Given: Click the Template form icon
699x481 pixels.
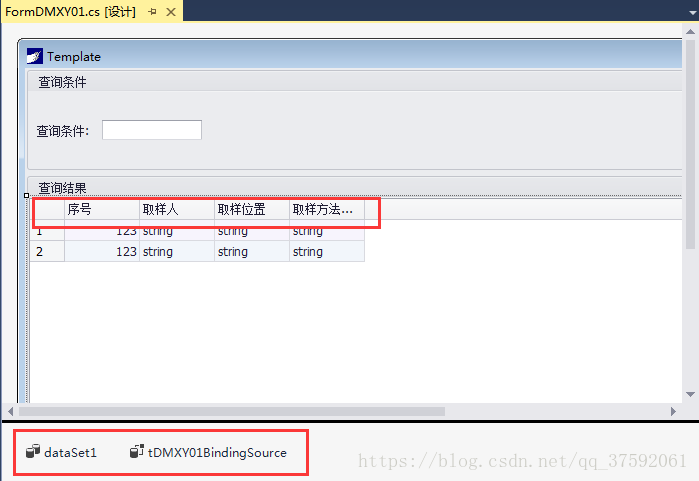Looking at the screenshot, I should click(x=35, y=56).
